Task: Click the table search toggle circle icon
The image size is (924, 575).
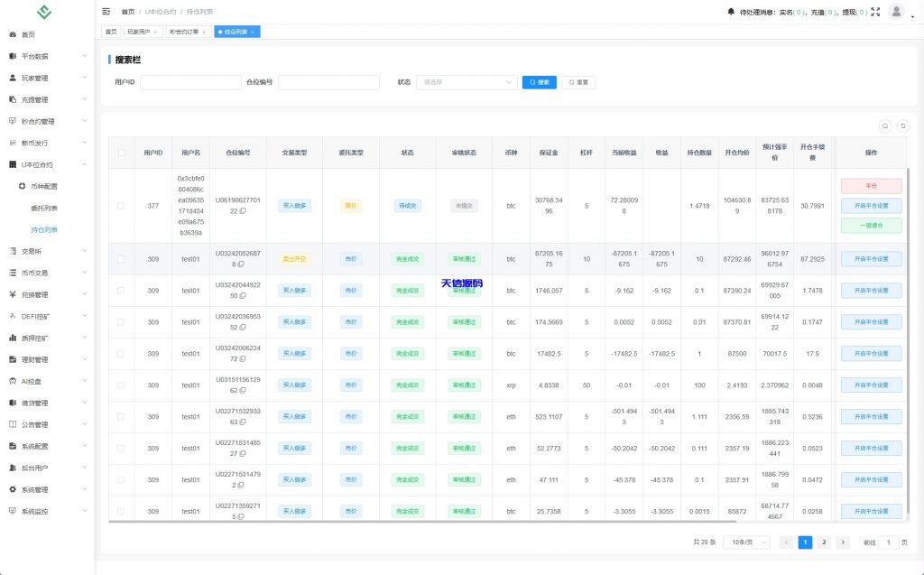Action: coord(885,125)
